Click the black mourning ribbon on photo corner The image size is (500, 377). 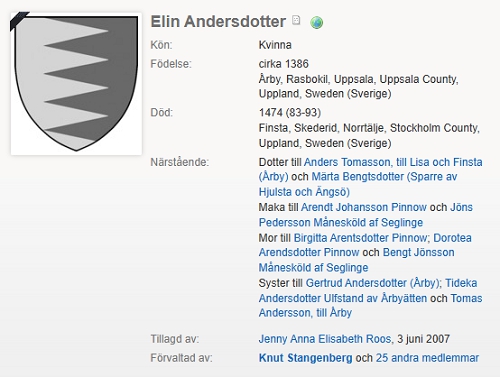19,20
